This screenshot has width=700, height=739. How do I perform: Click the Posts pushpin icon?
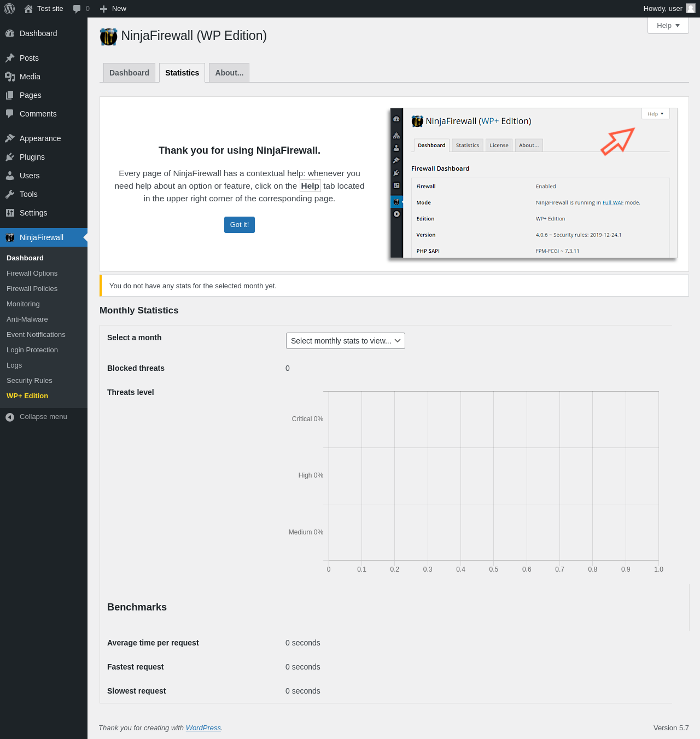tap(10, 58)
